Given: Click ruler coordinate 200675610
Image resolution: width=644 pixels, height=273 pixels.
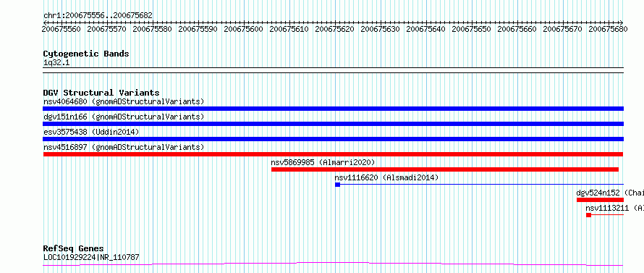Looking at the screenshot, I should pyautogui.click(x=289, y=29).
